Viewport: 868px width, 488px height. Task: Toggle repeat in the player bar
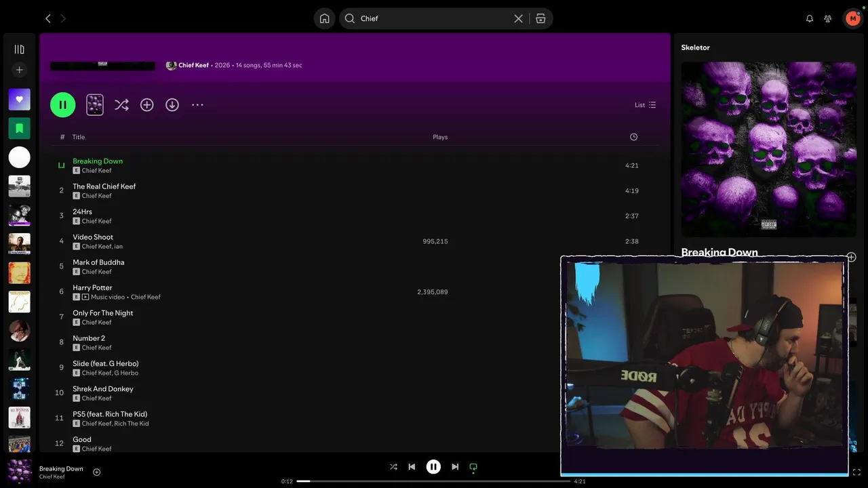(x=473, y=466)
